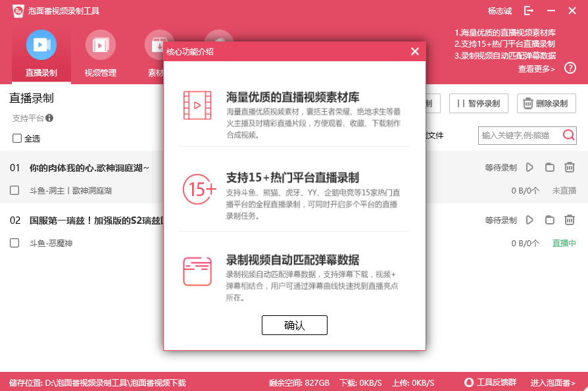The height and width of the screenshot is (391, 588).
Task: Select the title 你的肉体我的心.歌神洞庭湖~
Action: (89, 168)
